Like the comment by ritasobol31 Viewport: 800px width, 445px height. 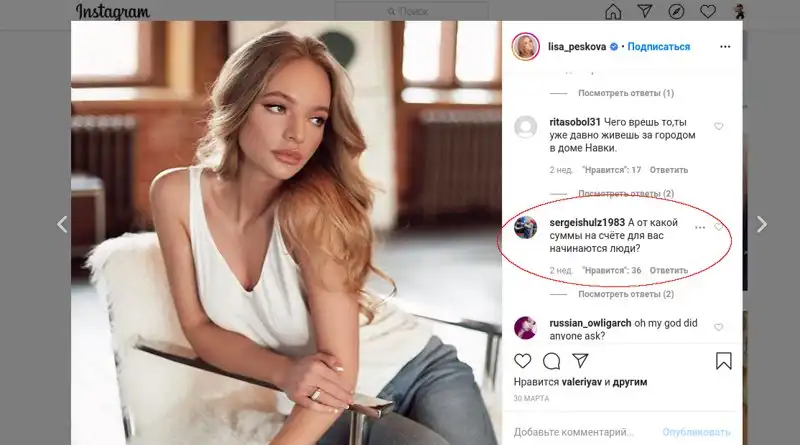point(718,127)
